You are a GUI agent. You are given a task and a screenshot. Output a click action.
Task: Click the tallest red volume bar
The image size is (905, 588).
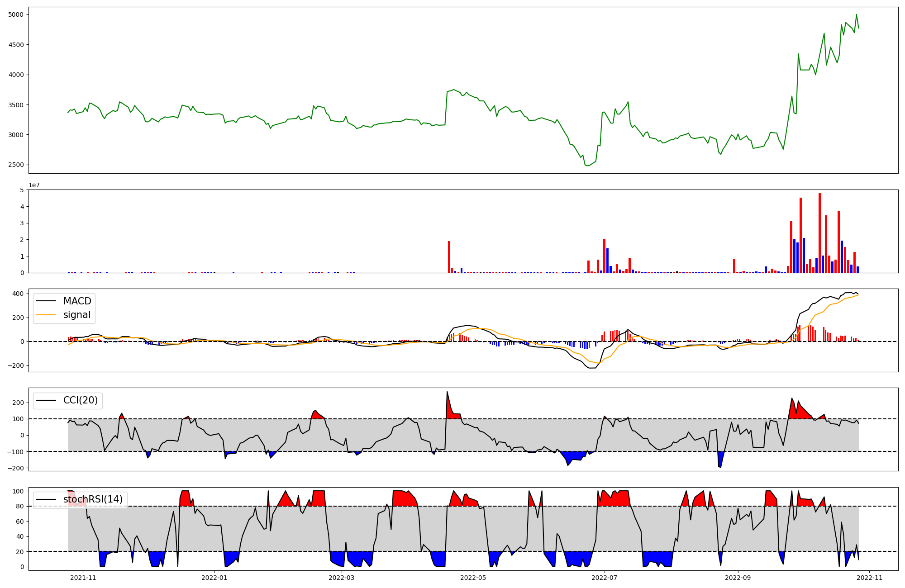(819, 233)
